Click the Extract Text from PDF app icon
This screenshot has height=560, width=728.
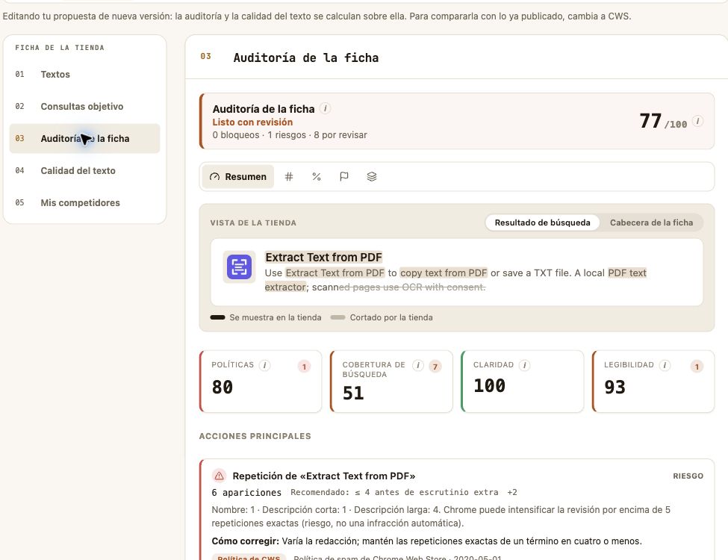239,267
